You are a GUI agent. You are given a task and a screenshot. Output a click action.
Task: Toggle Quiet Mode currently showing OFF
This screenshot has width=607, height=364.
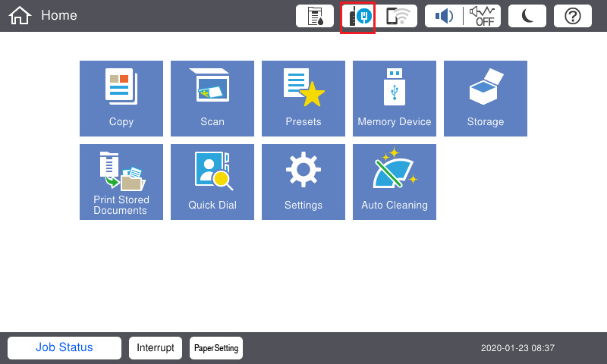click(482, 16)
